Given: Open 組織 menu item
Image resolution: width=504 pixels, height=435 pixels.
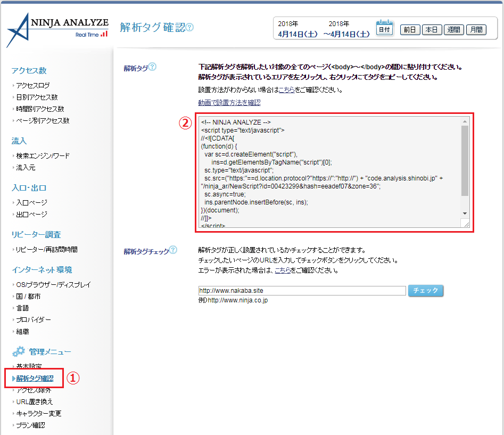Looking at the screenshot, I should pyautogui.click(x=22, y=332).
